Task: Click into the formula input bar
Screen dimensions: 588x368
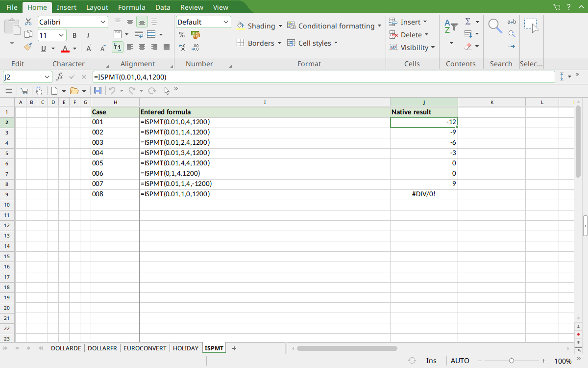Action: point(323,77)
